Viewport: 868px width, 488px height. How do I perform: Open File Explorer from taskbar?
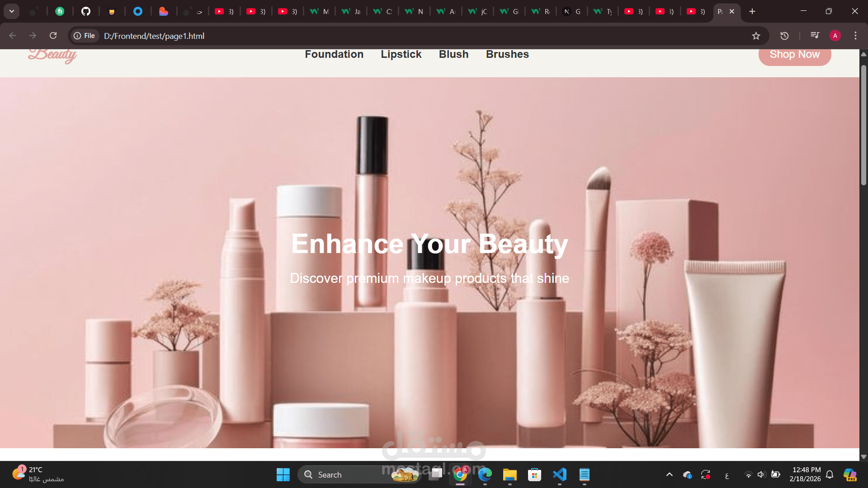pyautogui.click(x=509, y=474)
